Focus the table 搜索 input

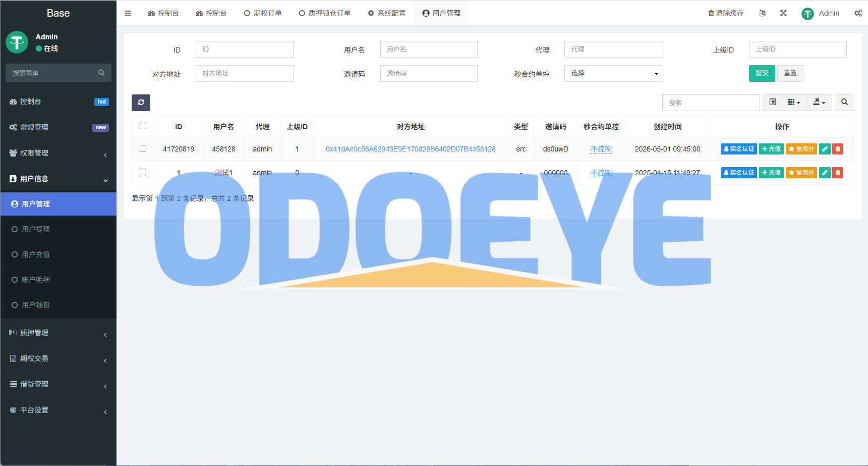(x=711, y=102)
